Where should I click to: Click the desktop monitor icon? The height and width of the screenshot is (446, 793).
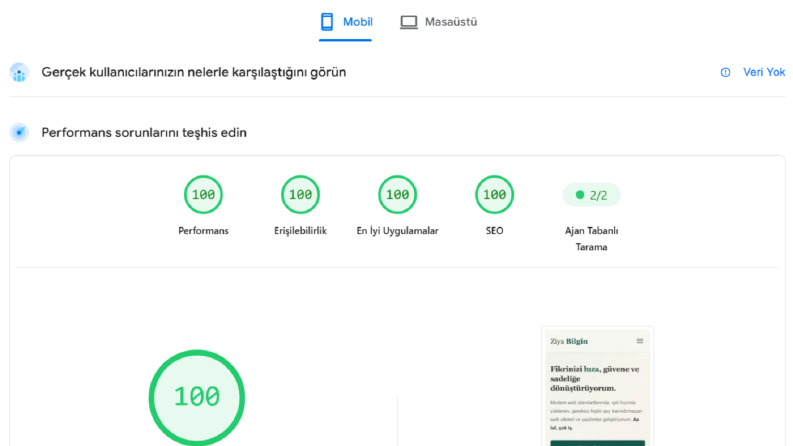pos(409,22)
